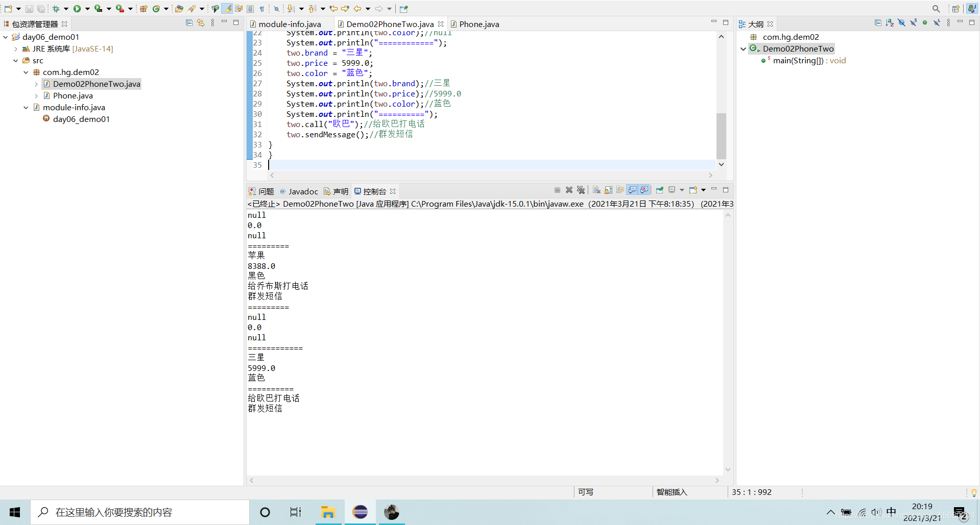Image resolution: width=980 pixels, height=525 pixels.
Task: Click the Open Type folder icon
Action: tap(179, 9)
